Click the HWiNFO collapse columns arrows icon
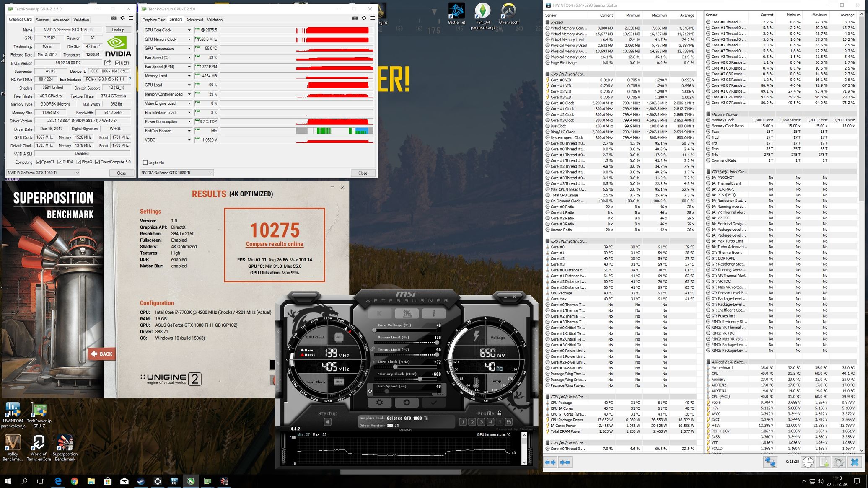 (x=565, y=462)
